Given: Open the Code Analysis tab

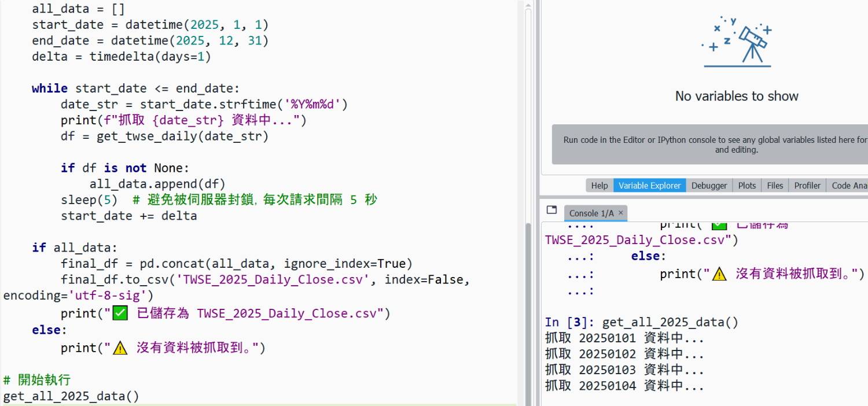Looking at the screenshot, I should (848, 186).
